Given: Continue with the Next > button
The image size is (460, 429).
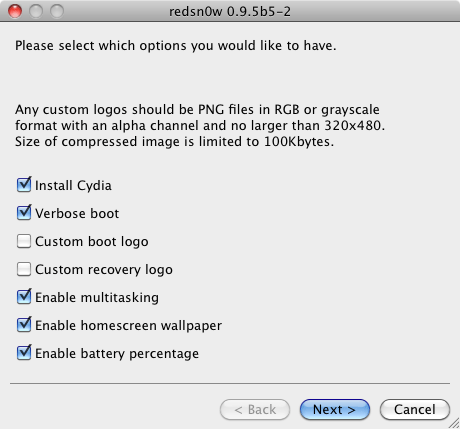Looking at the screenshot, I should point(335,409).
